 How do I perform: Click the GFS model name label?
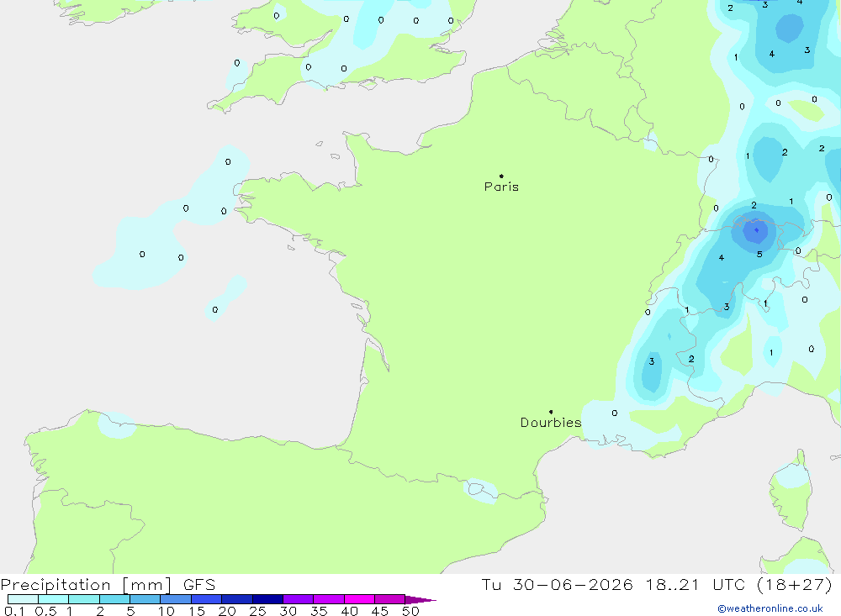pyautogui.click(x=199, y=585)
